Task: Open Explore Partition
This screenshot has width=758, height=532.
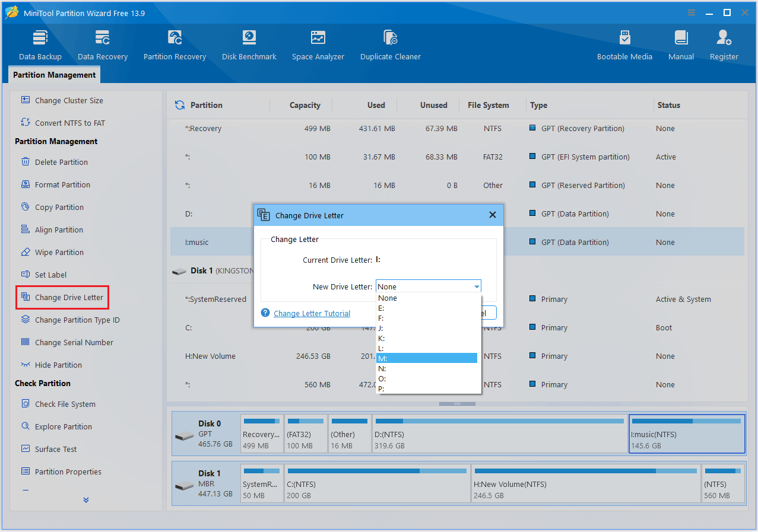Action: coord(56,426)
